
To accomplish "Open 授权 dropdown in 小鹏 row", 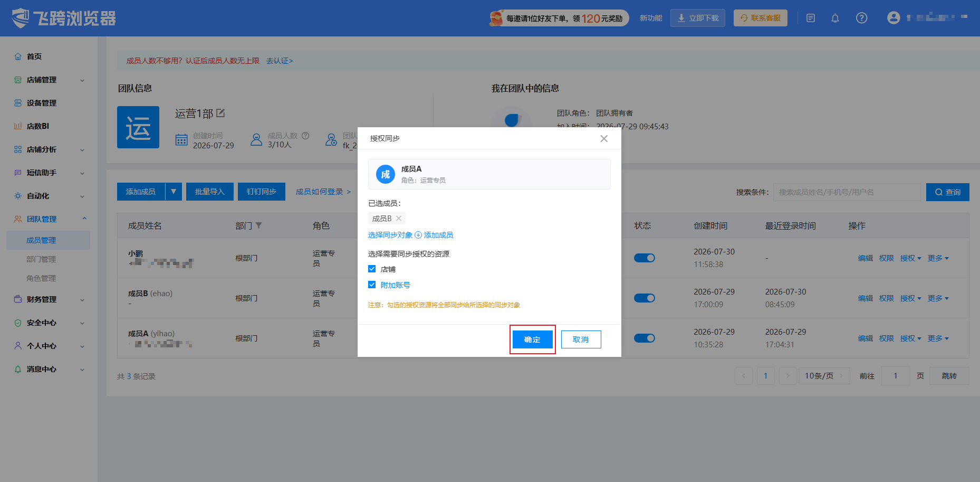I will [x=910, y=258].
